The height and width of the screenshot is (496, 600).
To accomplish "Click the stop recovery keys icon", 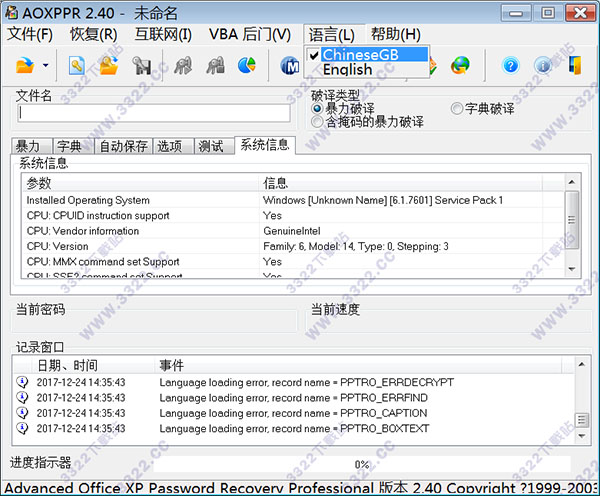I will (215, 65).
